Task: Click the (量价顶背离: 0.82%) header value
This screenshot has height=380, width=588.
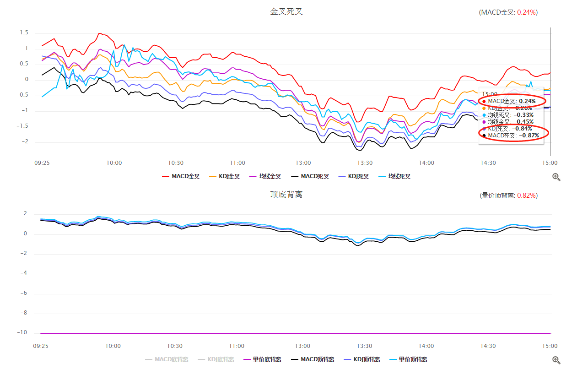Action: click(x=508, y=195)
